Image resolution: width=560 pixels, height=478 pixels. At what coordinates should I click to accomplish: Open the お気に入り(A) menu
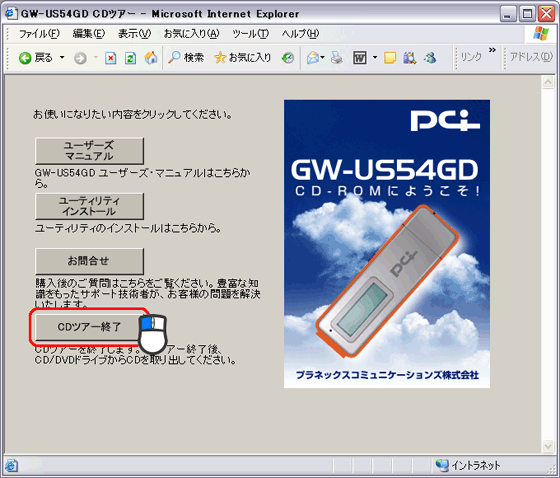pyautogui.click(x=191, y=34)
